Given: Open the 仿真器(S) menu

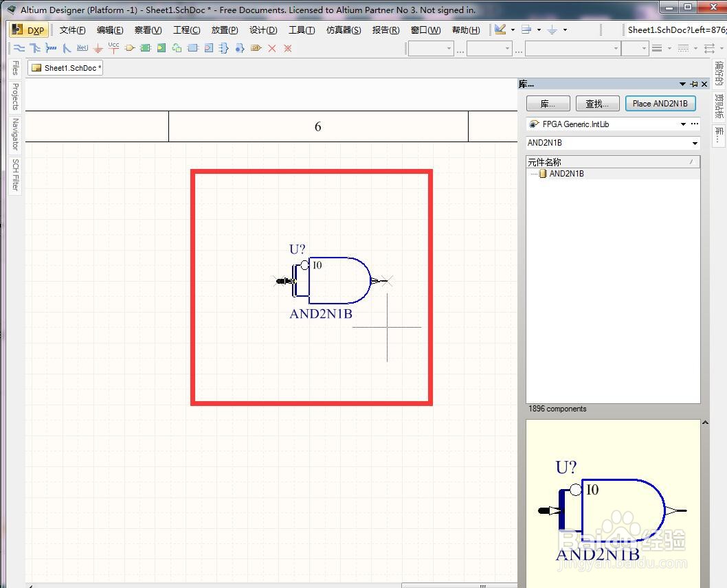Looking at the screenshot, I should pyautogui.click(x=343, y=30).
